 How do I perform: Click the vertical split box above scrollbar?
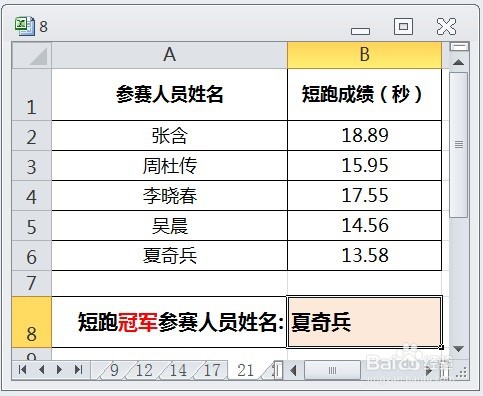[x=459, y=46]
